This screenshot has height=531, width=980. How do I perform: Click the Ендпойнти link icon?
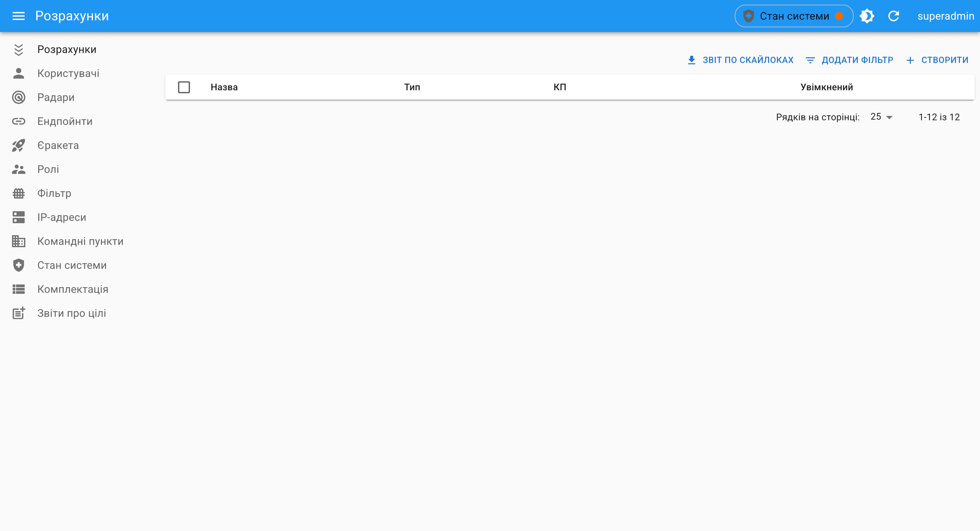[x=18, y=121]
